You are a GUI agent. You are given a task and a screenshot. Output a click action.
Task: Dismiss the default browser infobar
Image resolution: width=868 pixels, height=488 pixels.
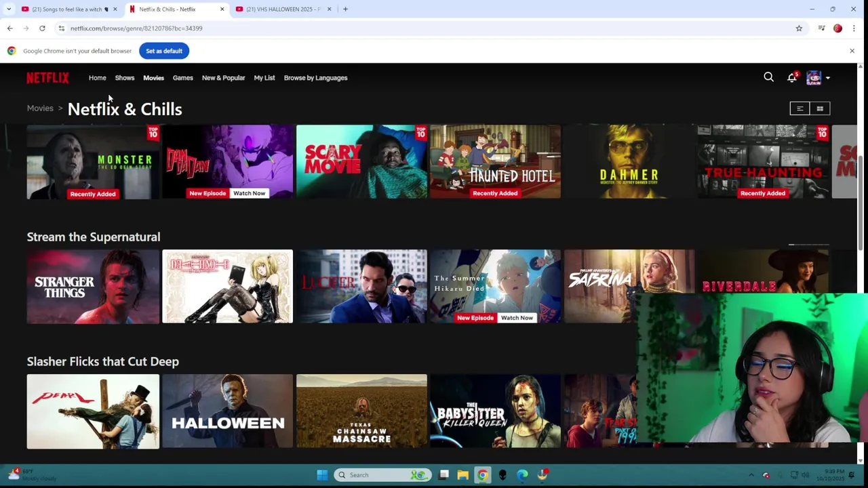852,51
